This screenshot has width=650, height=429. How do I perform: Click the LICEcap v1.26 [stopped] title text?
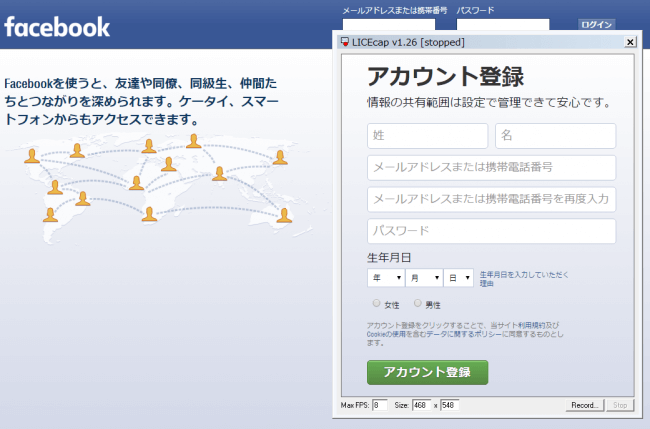[x=408, y=42]
